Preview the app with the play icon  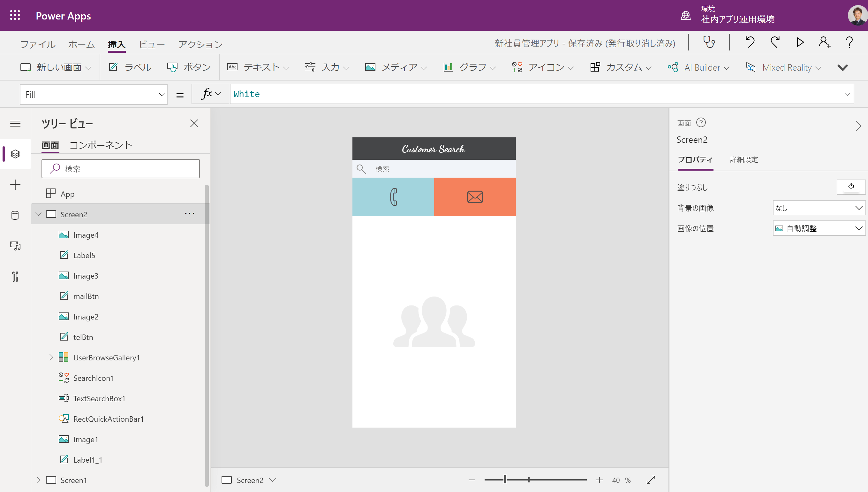[799, 42]
